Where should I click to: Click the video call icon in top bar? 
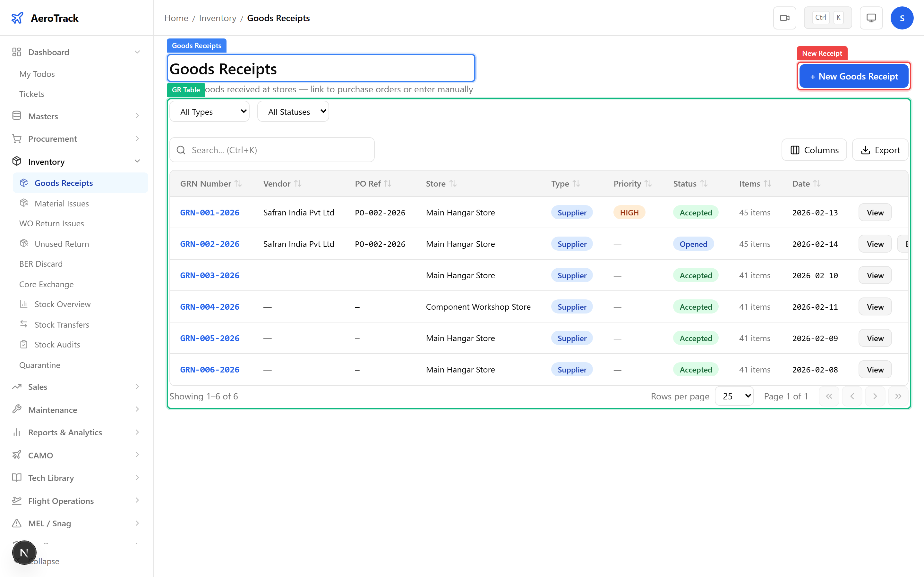(785, 18)
